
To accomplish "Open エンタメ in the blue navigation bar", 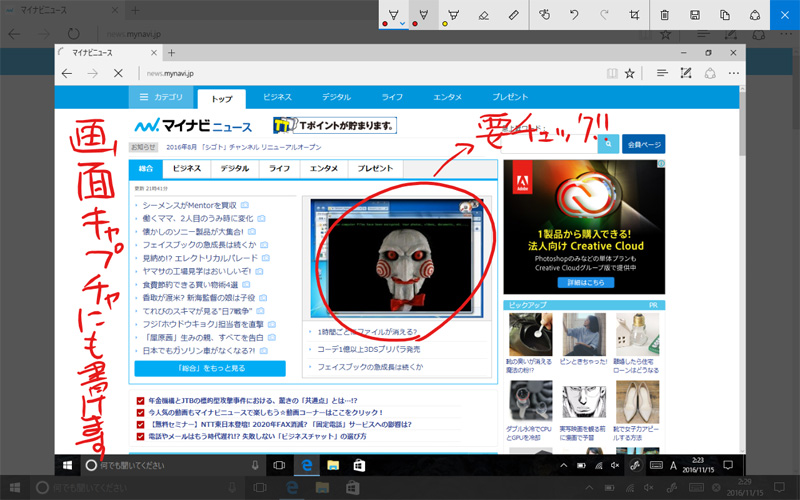I will point(447,97).
